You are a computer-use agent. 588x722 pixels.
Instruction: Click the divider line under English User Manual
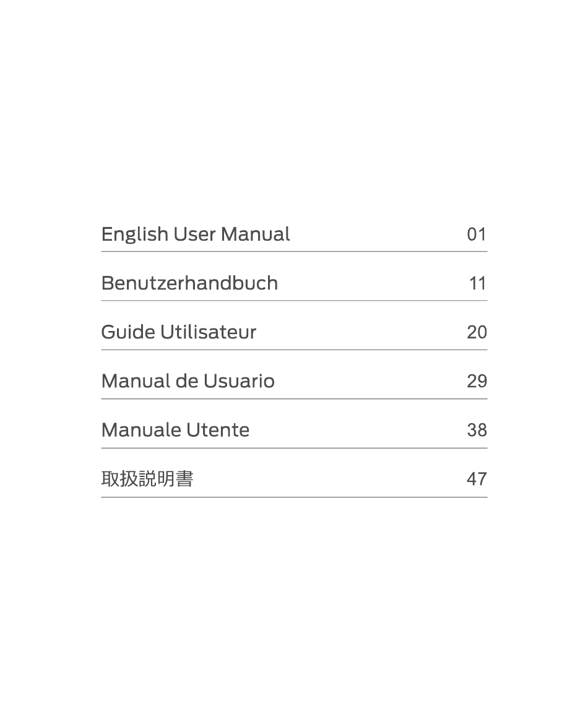point(294,251)
